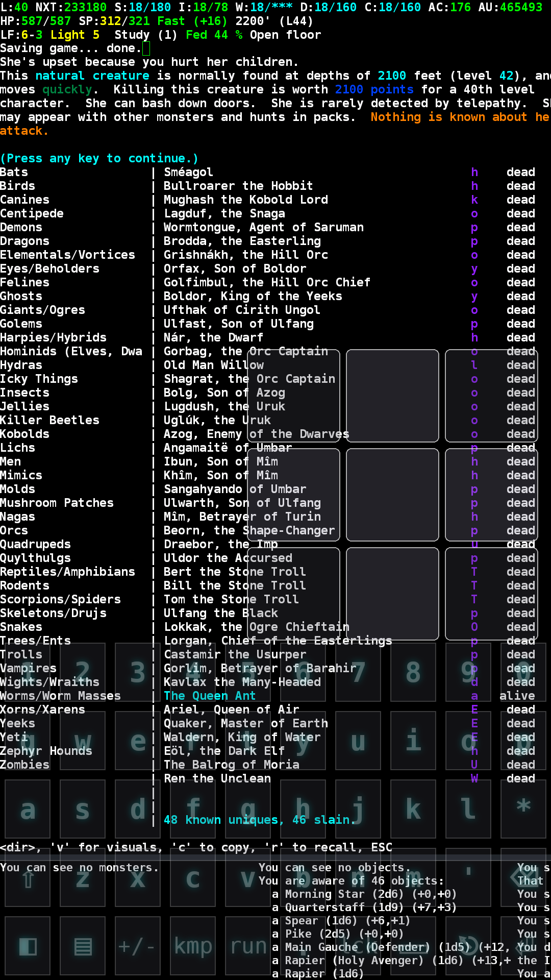This screenshot has width=551, height=980.
Task: Tap the number 8 key on the overlay
Action: [x=413, y=672]
